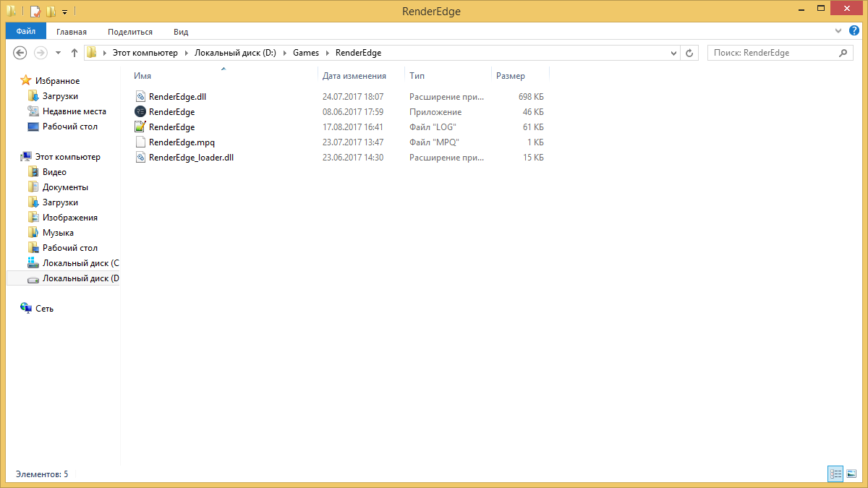
Task: Select the RenderEdge.dll file icon
Action: 140,96
